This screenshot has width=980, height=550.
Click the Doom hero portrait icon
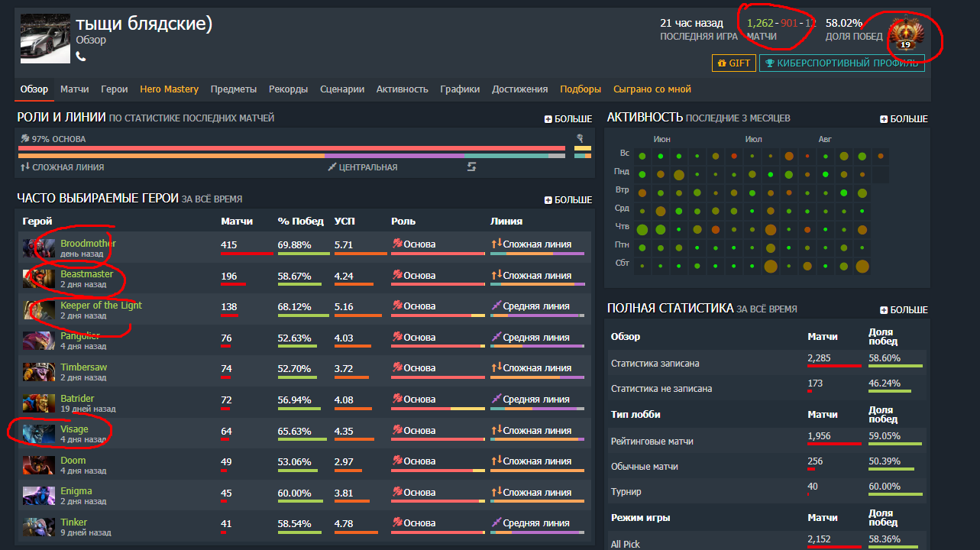click(x=38, y=465)
